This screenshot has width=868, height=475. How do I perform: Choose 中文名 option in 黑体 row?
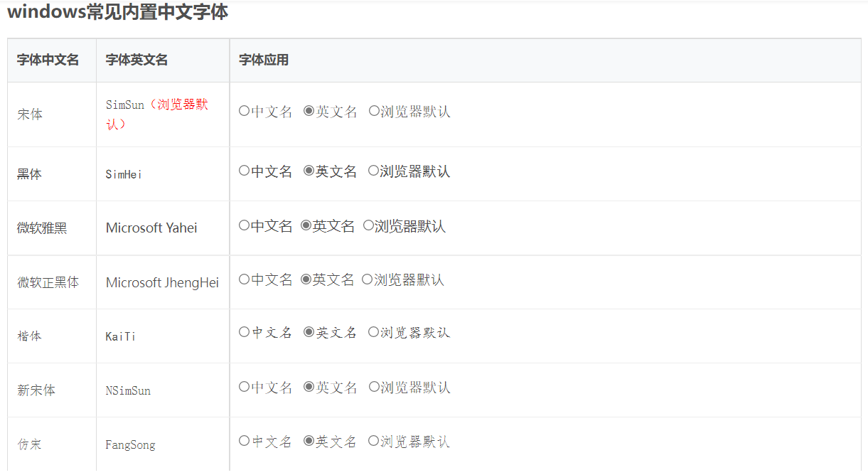click(x=244, y=171)
